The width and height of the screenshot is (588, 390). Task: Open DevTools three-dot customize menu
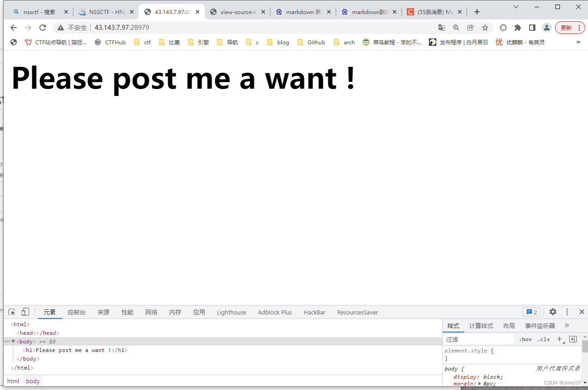coord(567,312)
